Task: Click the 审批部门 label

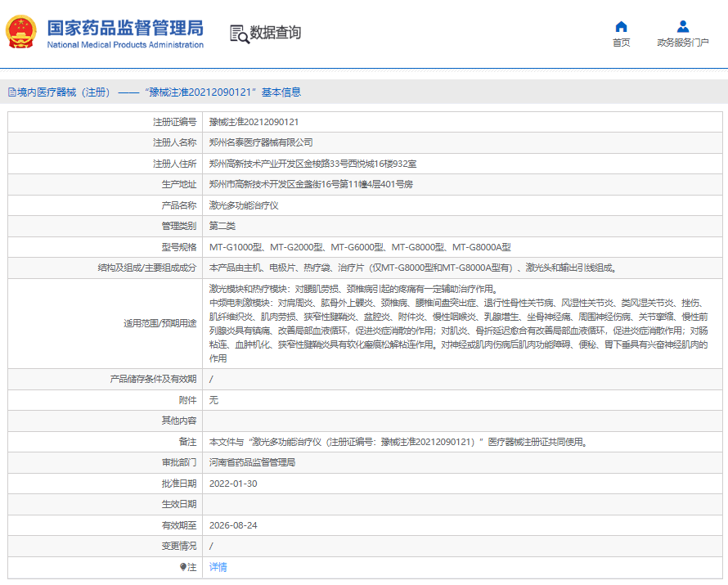Action: (179, 462)
